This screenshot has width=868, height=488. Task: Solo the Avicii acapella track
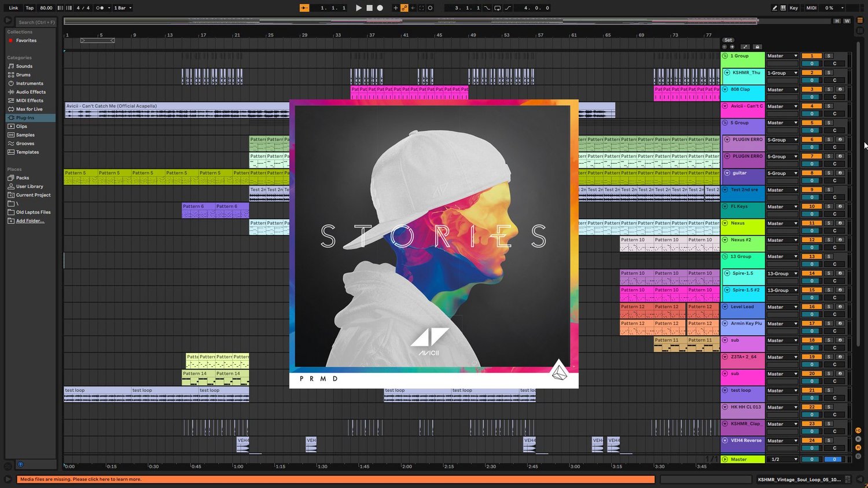click(829, 106)
